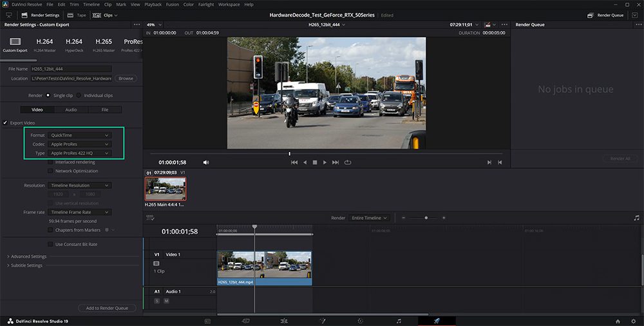Select the HyperDeck preset
Viewport: 644px width, 326px height.
(x=74, y=45)
